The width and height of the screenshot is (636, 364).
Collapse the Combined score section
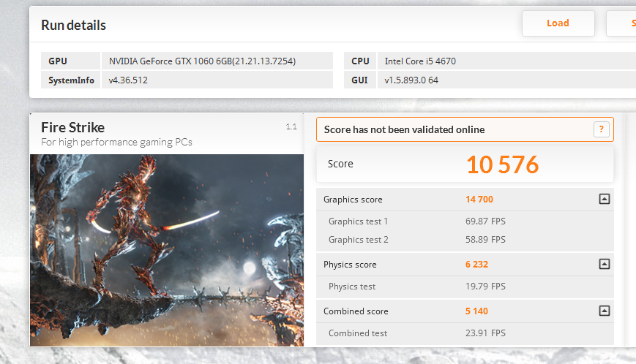point(604,311)
